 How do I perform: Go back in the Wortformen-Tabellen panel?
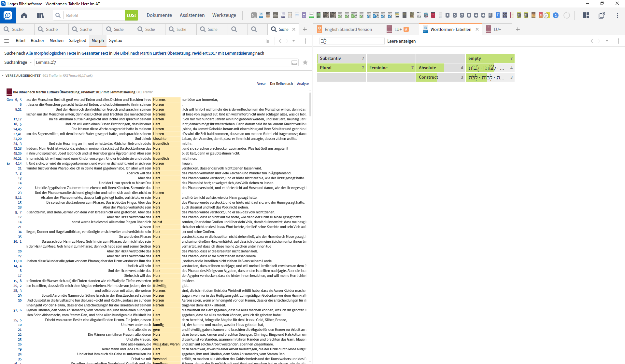click(x=592, y=41)
